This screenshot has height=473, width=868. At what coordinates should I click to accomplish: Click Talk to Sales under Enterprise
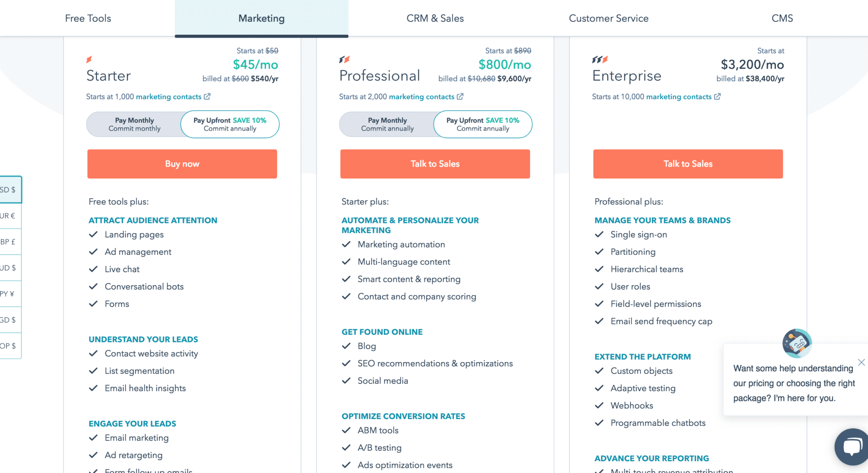tap(688, 164)
